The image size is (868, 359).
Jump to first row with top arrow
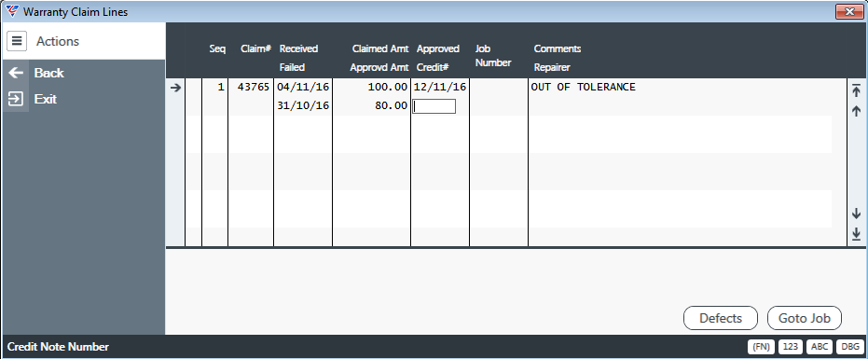pyautogui.click(x=857, y=90)
